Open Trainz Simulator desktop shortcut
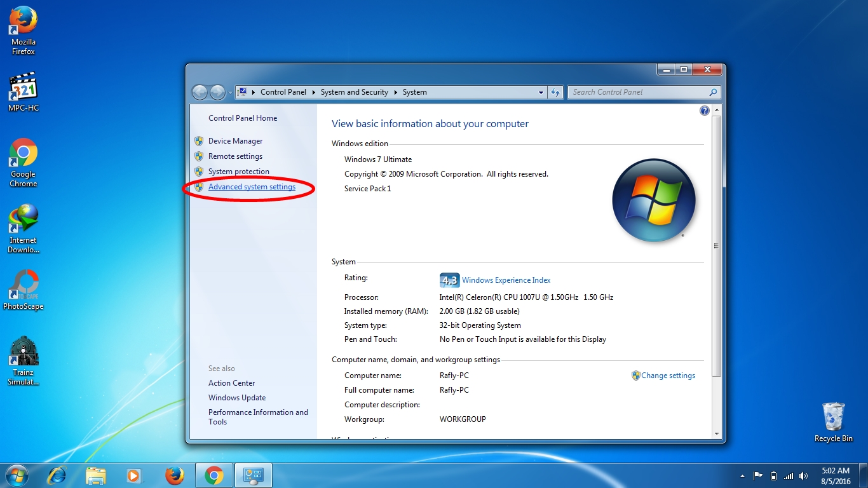This screenshot has height=488, width=868. point(23,361)
